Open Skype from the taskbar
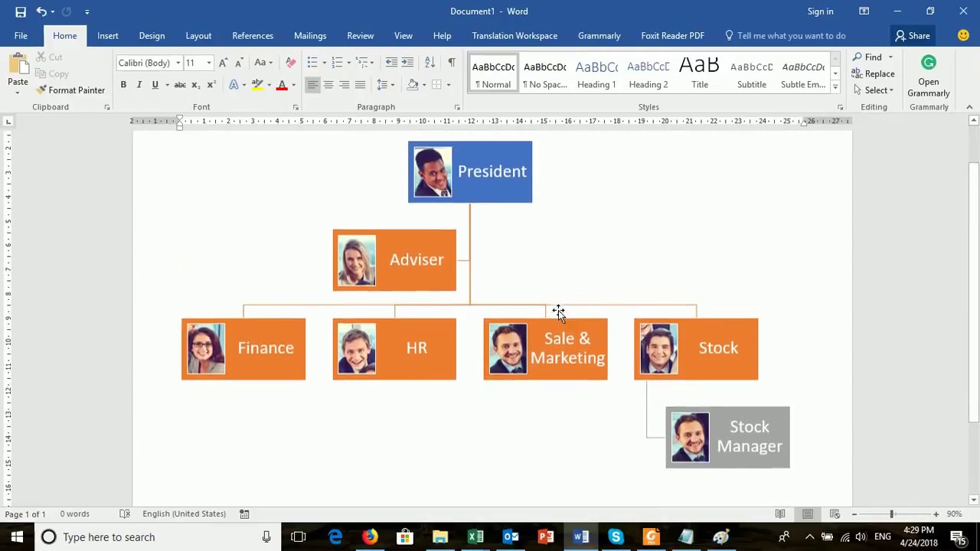 616,537
